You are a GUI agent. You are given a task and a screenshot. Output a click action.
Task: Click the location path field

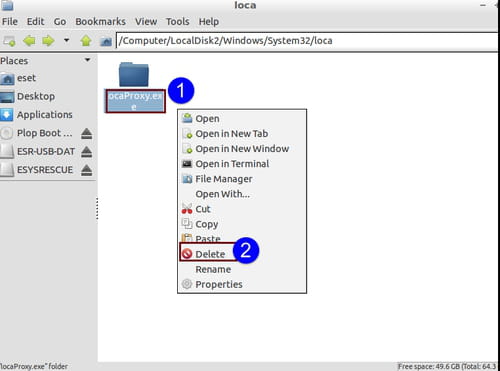(x=307, y=41)
